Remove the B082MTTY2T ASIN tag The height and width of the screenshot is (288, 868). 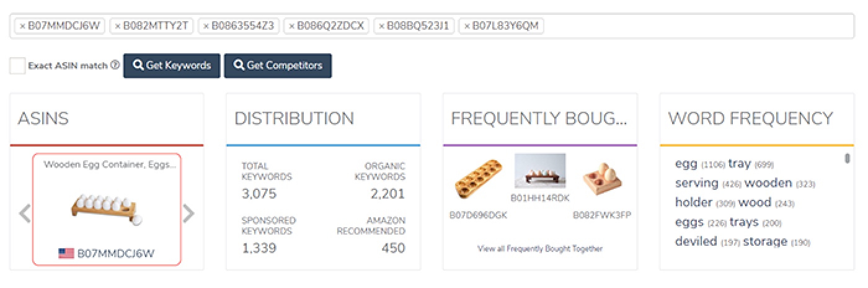[118, 26]
